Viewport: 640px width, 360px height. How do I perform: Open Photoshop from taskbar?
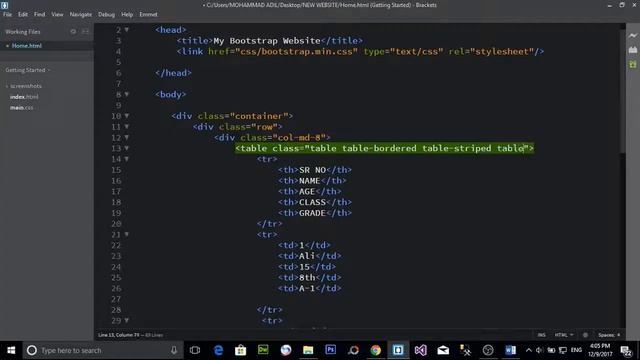(x=331, y=350)
